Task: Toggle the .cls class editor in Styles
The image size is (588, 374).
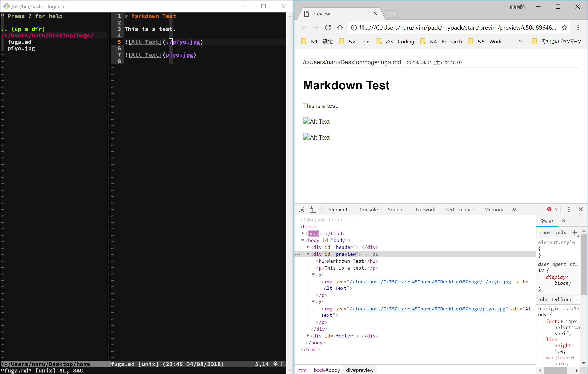Action: tap(561, 232)
